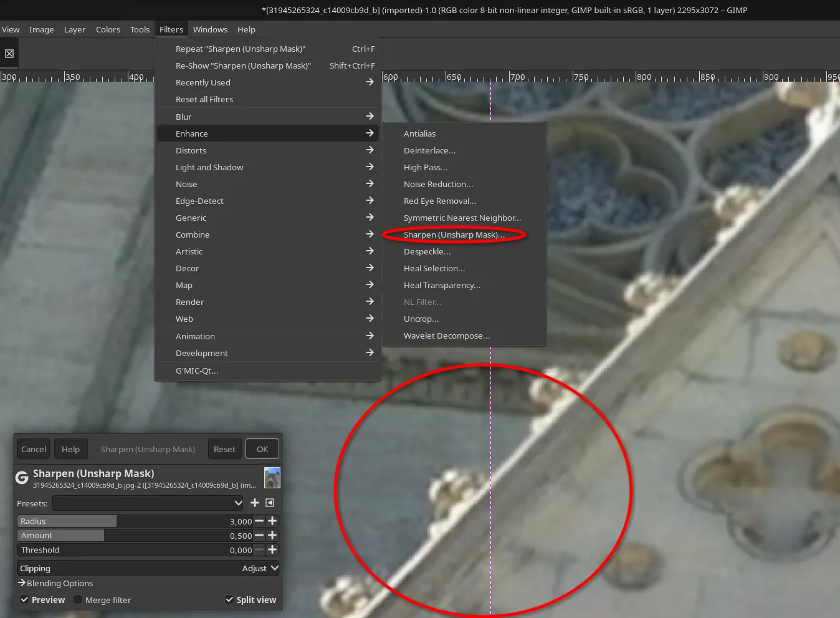840x618 pixels.
Task: Open the Layer menu
Action: pyautogui.click(x=75, y=29)
